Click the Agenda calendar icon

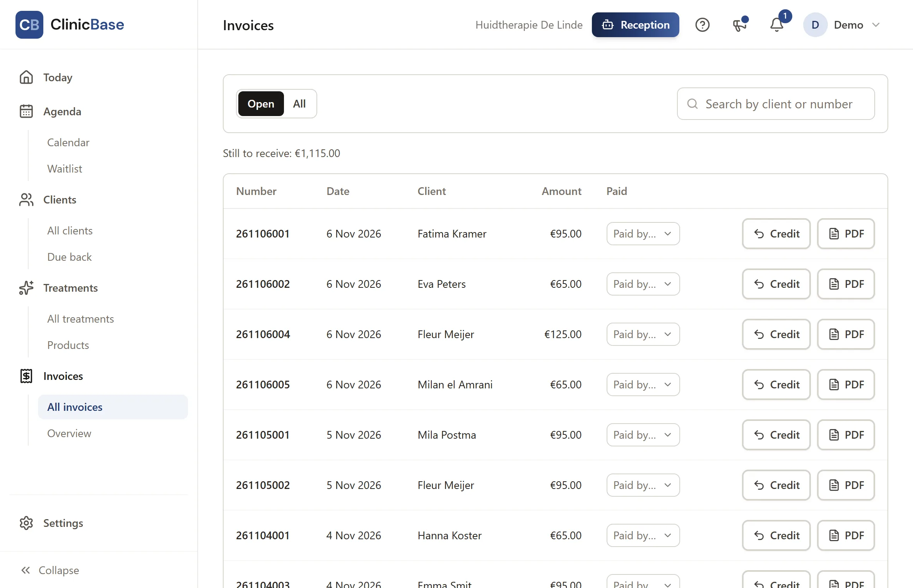click(x=26, y=111)
